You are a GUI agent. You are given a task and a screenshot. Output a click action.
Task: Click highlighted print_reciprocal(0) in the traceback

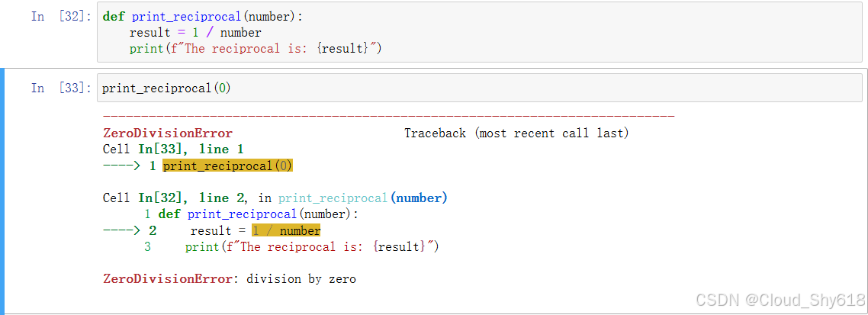click(227, 166)
